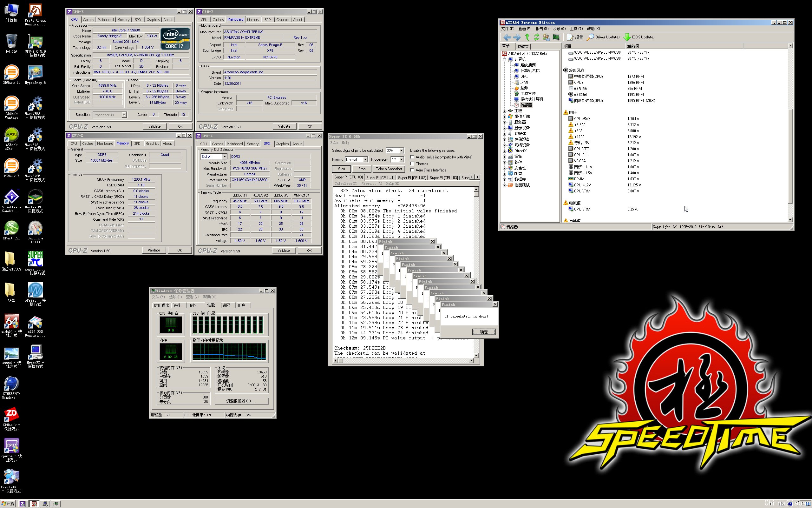Open the recycle bin desktop icon
812x508 pixels.
(11, 44)
